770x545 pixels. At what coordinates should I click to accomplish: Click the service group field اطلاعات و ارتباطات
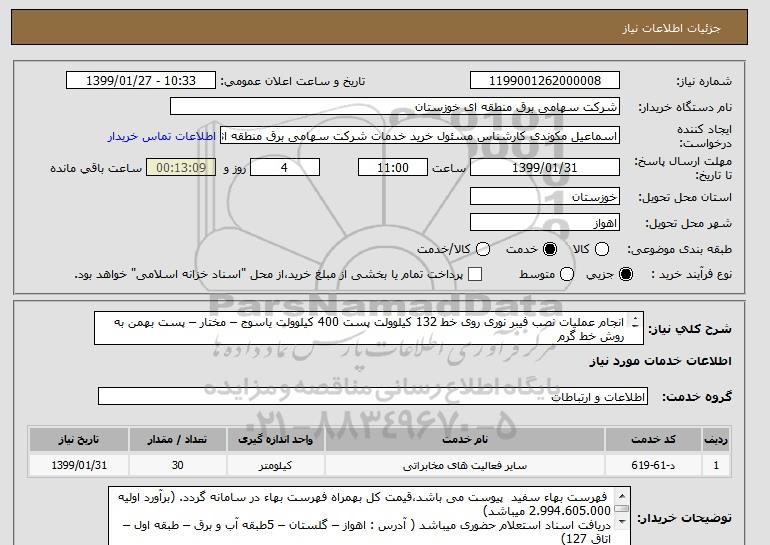coord(373,396)
